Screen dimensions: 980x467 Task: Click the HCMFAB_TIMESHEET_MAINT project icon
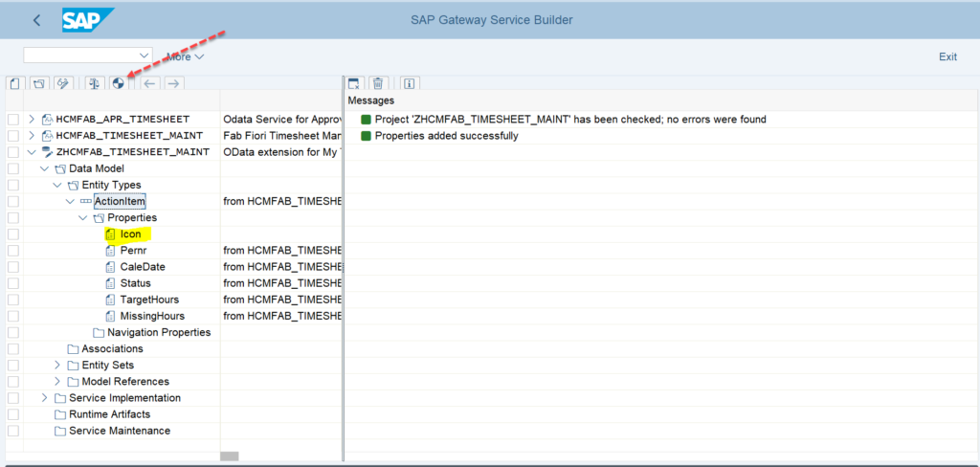47,136
